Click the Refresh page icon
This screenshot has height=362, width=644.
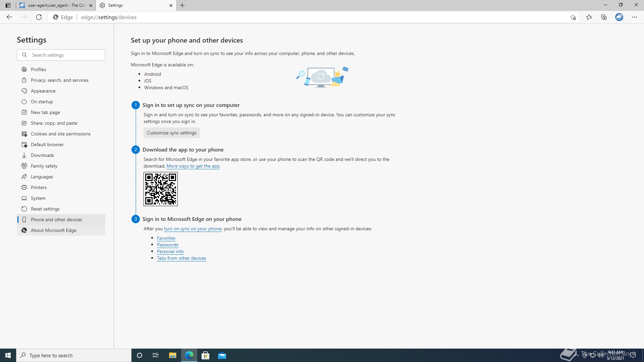click(x=39, y=17)
